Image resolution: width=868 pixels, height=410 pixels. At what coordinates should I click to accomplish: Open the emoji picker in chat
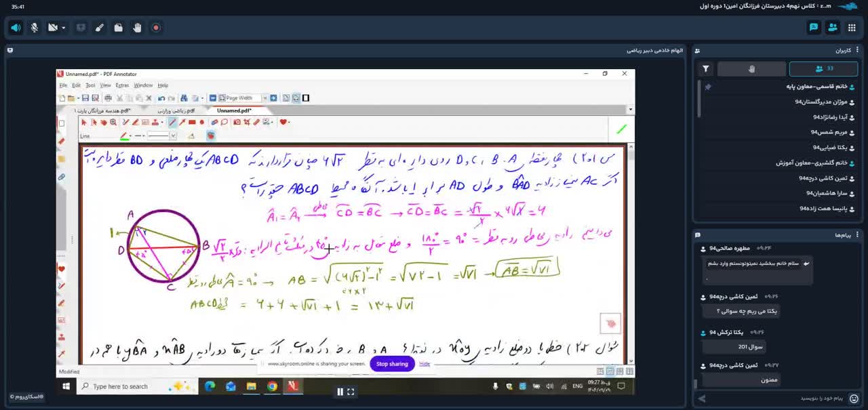click(854, 398)
